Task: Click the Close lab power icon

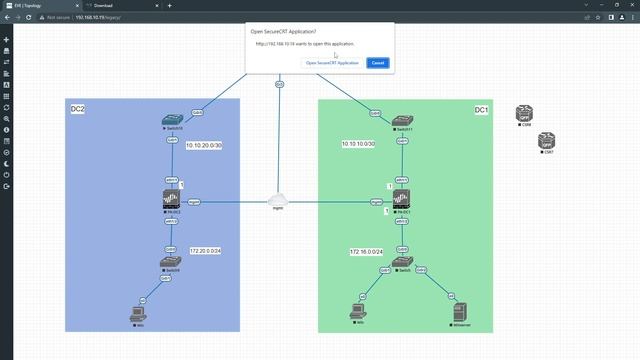Action: 6,175
